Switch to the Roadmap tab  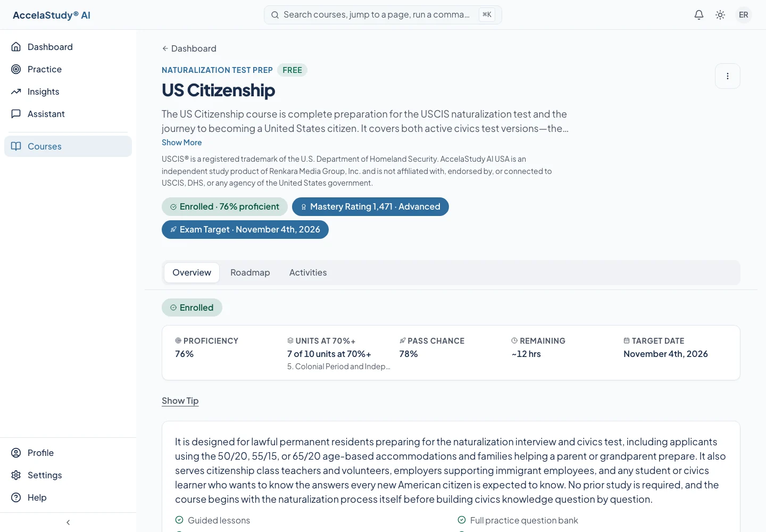[250, 272]
